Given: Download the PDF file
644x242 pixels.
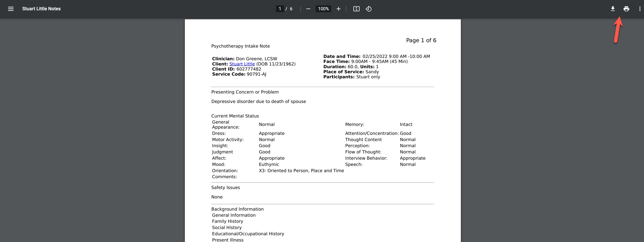Looking at the screenshot, I should 613,9.
